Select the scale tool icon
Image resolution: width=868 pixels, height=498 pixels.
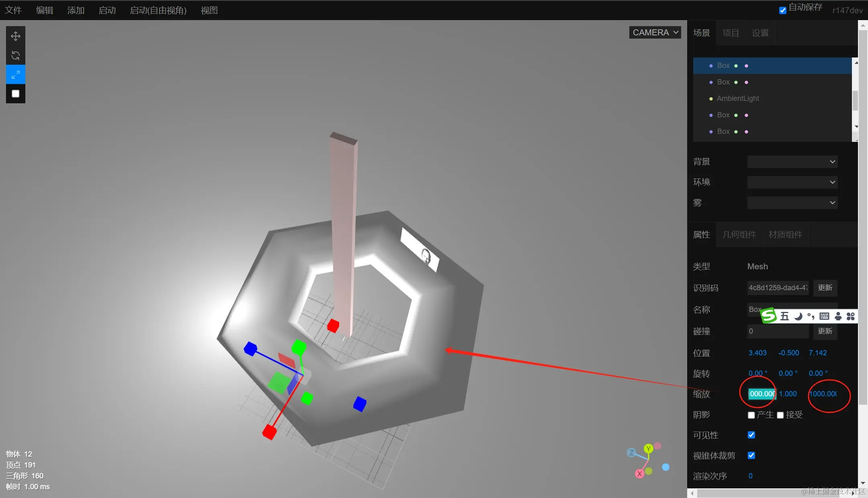tap(15, 75)
